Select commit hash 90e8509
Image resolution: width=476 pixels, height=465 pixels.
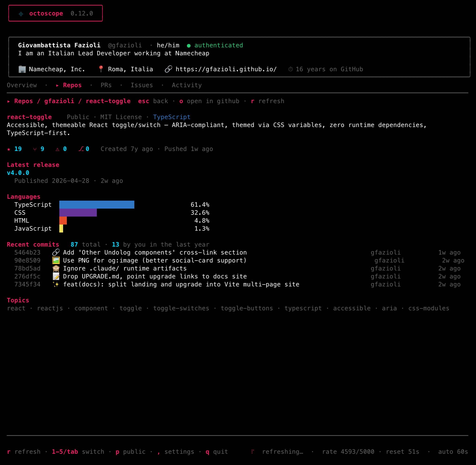point(27,261)
